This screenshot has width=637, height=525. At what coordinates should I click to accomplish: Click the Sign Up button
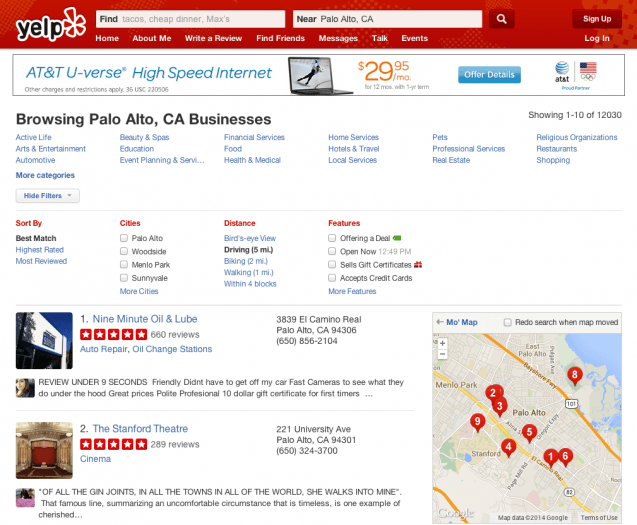pyautogui.click(x=597, y=19)
